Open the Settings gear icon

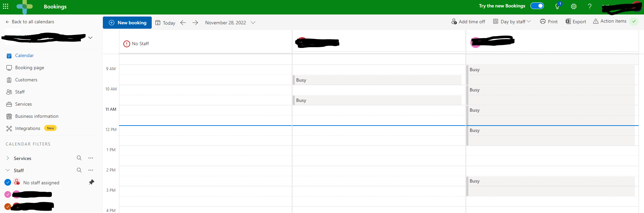click(574, 6)
